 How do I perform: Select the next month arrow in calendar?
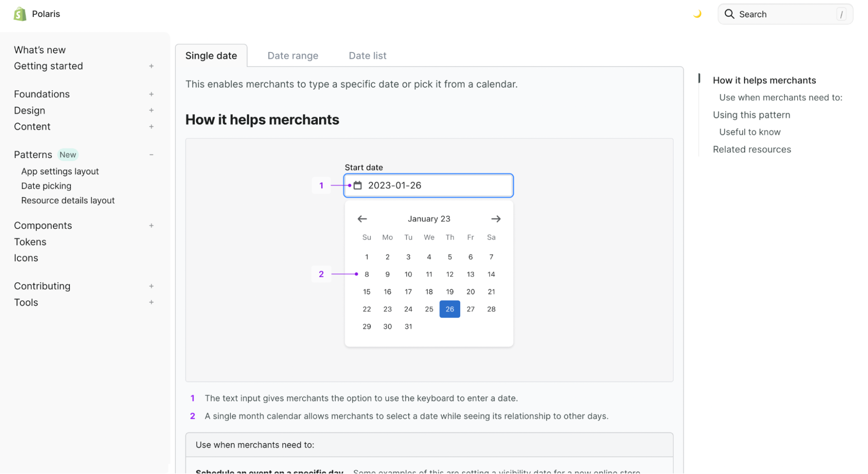(495, 219)
